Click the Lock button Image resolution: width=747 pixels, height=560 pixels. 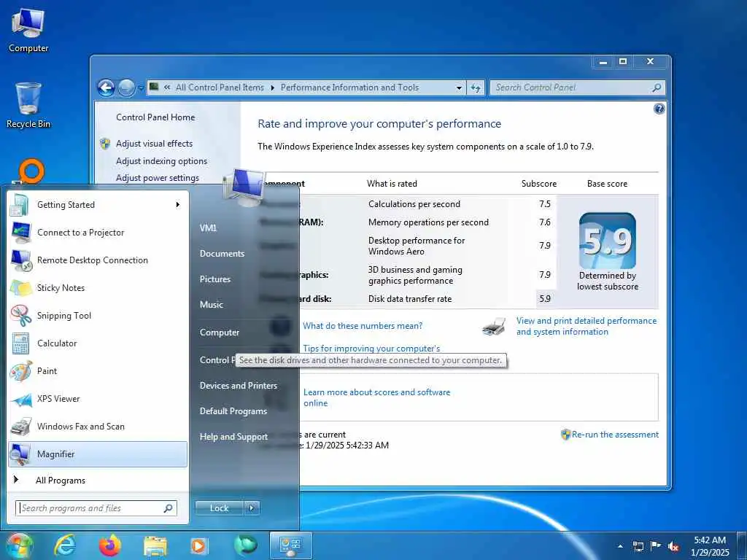point(219,508)
